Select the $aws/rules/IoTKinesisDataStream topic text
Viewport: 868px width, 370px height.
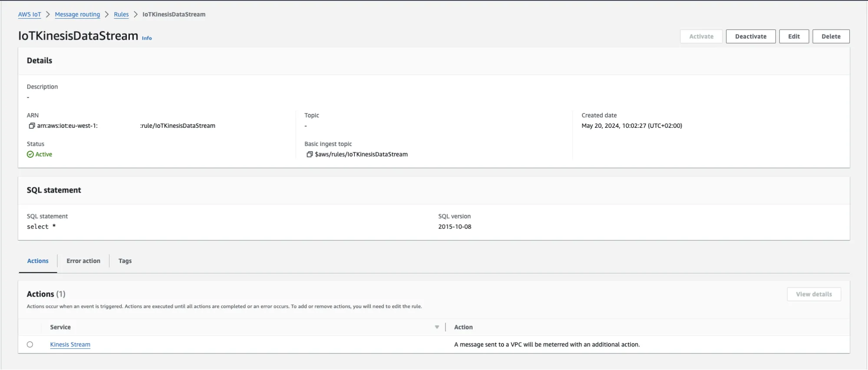(361, 154)
